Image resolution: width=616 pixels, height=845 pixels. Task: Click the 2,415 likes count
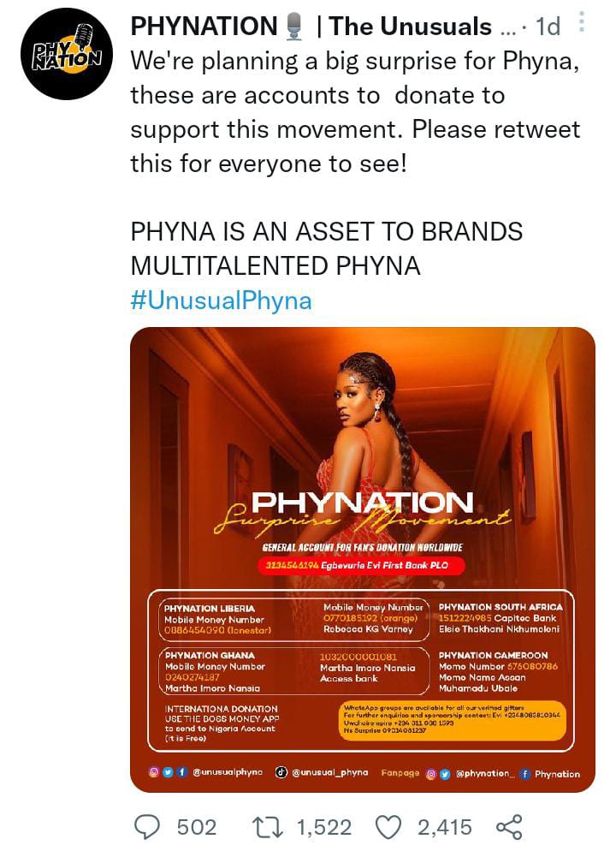pyautogui.click(x=444, y=826)
